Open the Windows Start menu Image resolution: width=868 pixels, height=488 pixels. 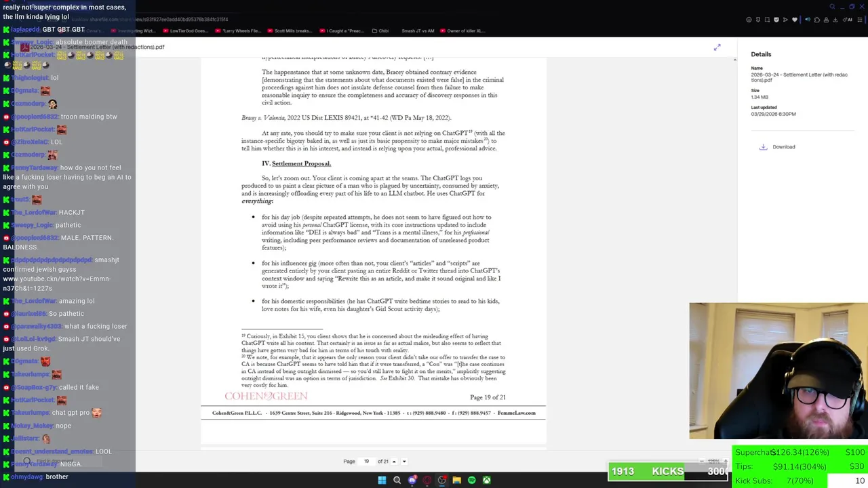pos(382,480)
